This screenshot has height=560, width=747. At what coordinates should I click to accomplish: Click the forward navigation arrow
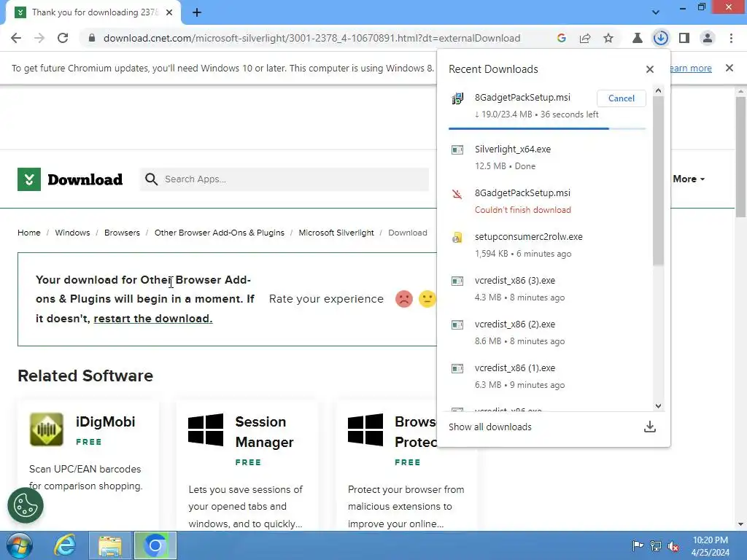(39, 38)
